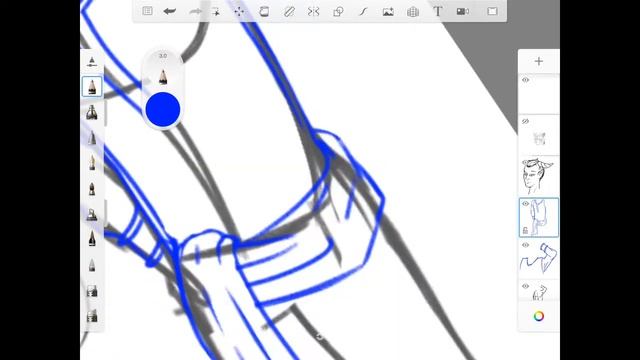Viewport: 640px width, 360px height.
Task: Choose the gray marker-tip brush
Action: (92, 138)
